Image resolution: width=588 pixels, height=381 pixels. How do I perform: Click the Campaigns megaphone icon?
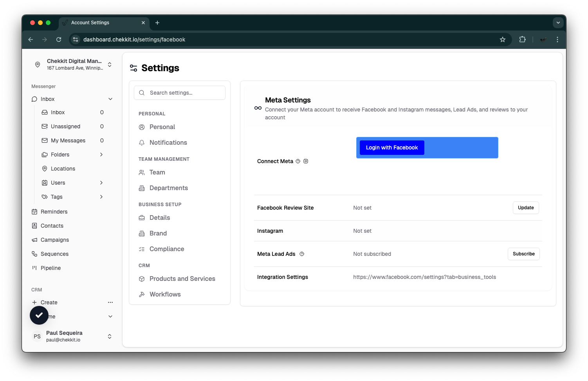coord(34,240)
